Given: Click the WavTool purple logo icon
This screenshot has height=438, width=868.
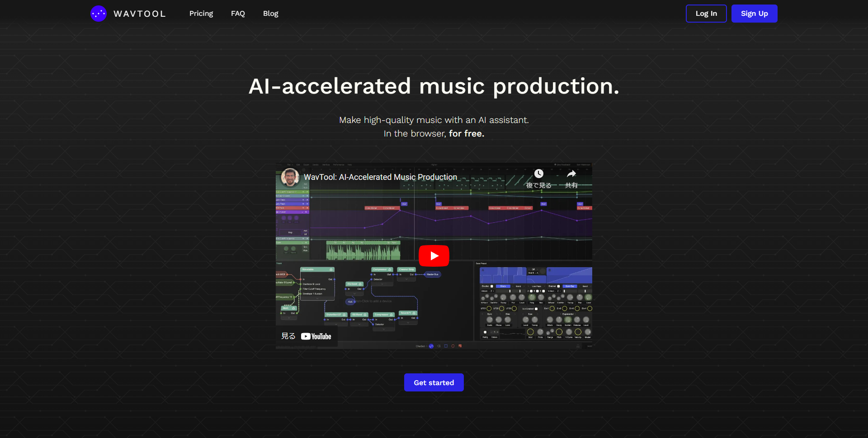Looking at the screenshot, I should 99,14.
